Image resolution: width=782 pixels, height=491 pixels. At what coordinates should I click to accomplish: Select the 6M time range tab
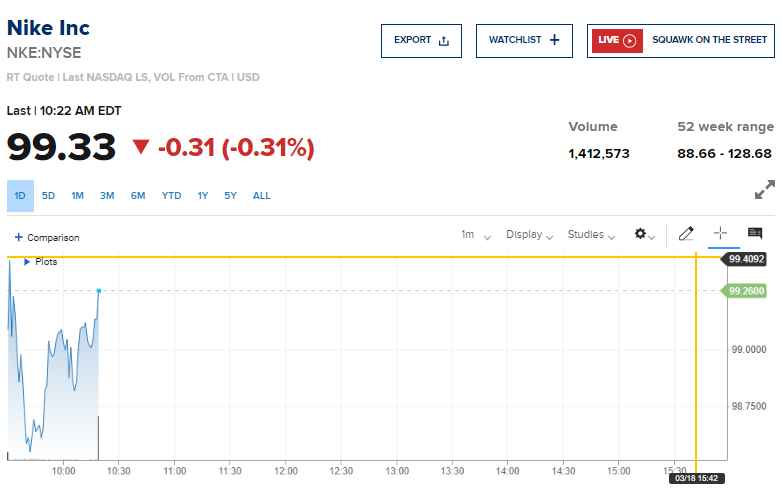coord(137,196)
